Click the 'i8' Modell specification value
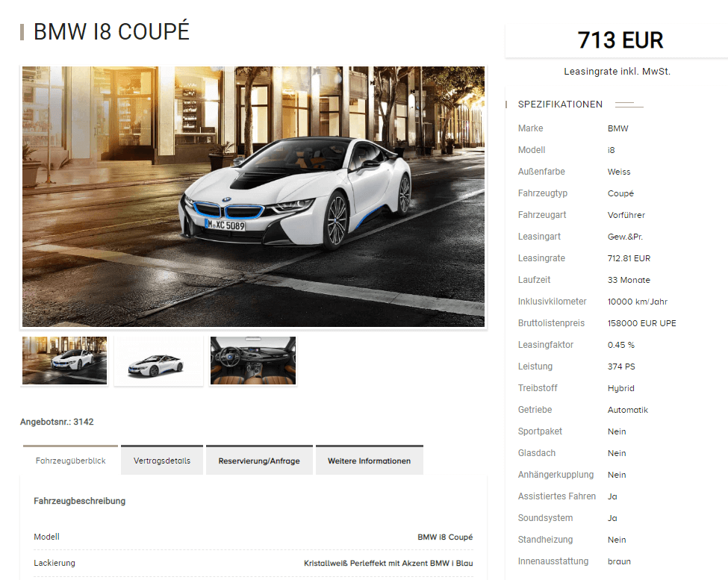This screenshot has width=728, height=580. pyautogui.click(x=611, y=150)
